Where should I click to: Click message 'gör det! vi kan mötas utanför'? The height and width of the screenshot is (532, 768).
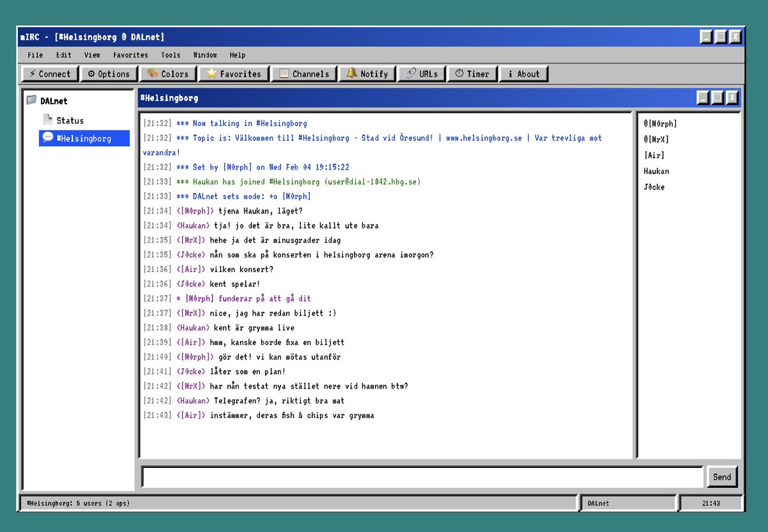280,357
